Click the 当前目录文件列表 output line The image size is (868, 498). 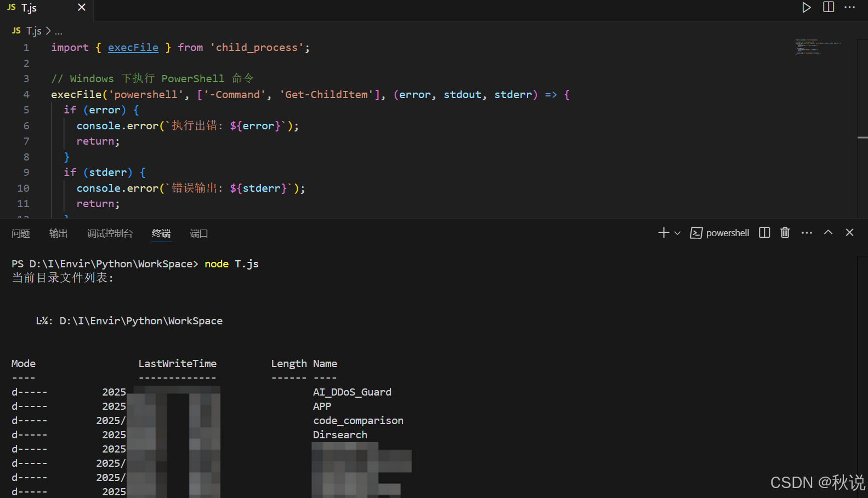[63, 278]
